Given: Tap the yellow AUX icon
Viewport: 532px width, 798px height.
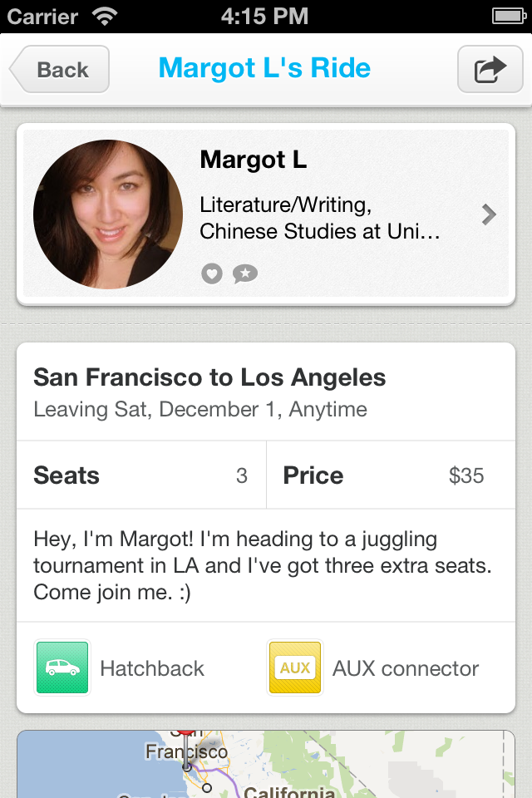Looking at the screenshot, I should [x=295, y=667].
